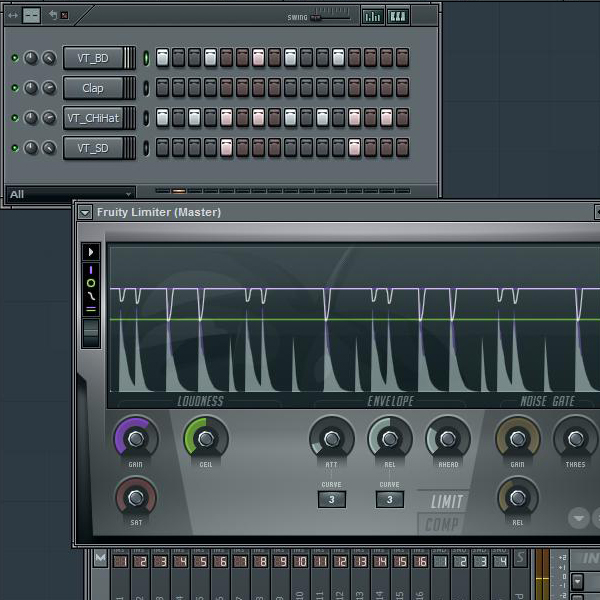Screen dimensions: 600x600
Task: Toggle the white curve display icon
Action: pyautogui.click(x=91, y=296)
